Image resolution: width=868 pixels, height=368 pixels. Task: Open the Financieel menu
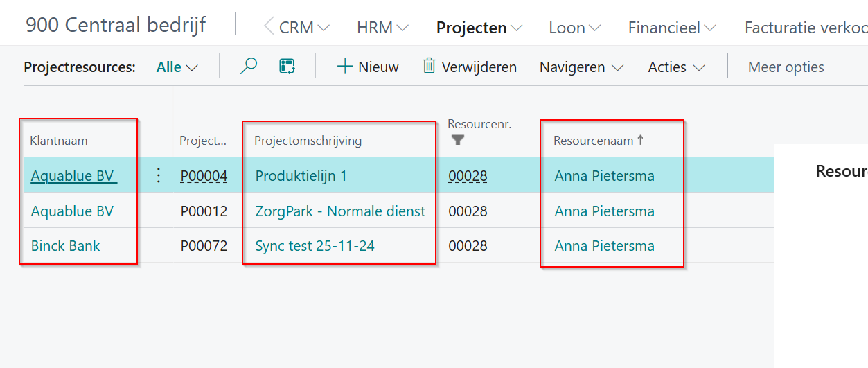tap(671, 28)
